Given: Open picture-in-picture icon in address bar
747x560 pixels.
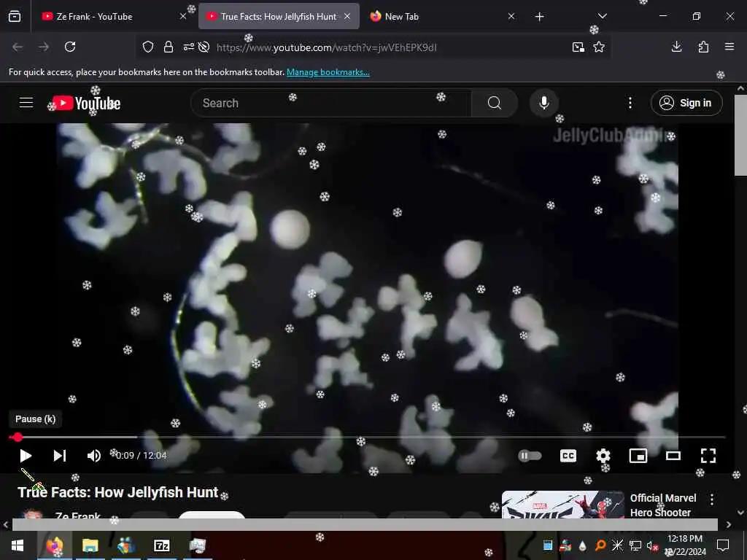Looking at the screenshot, I should [x=578, y=47].
